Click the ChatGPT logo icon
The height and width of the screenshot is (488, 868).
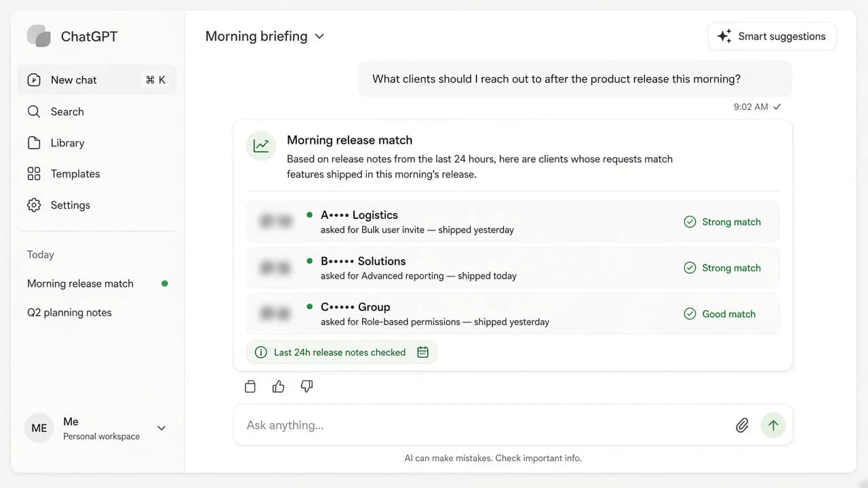[x=39, y=36]
